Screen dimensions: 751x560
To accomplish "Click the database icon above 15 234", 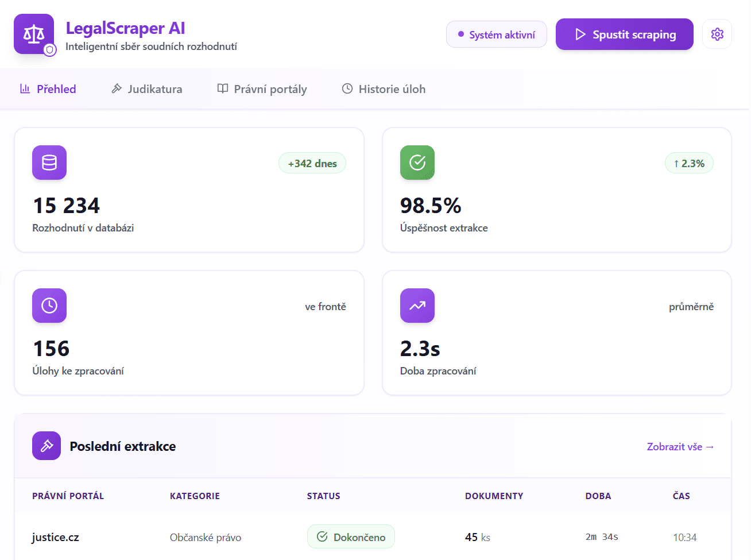I will [49, 163].
